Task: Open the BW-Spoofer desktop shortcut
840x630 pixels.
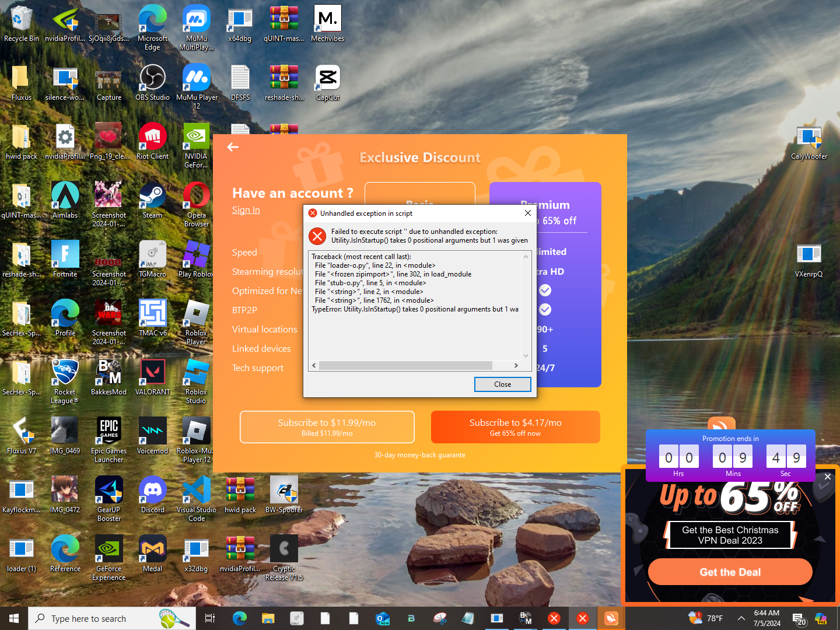Action: 284,496
